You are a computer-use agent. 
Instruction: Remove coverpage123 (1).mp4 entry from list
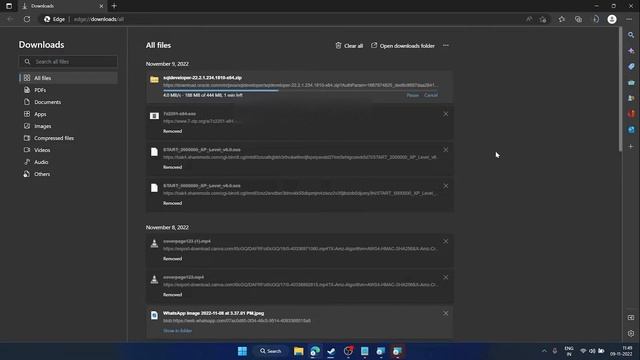446,242
